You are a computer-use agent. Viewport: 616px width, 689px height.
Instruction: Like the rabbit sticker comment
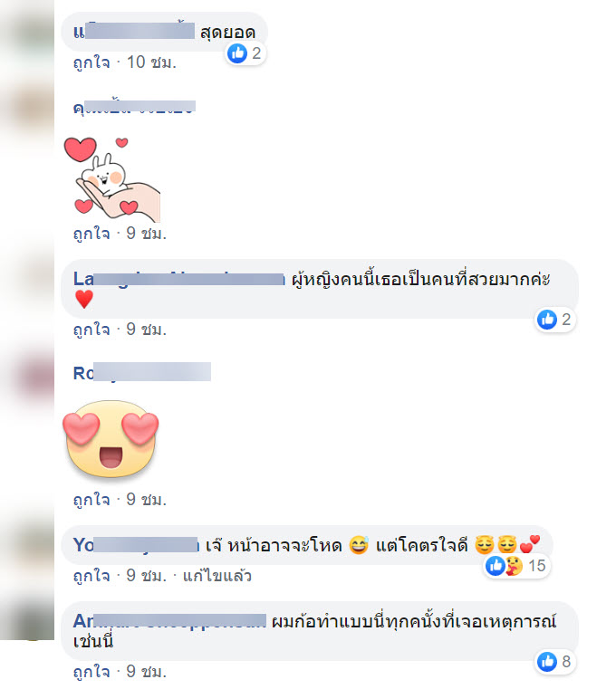tap(91, 234)
